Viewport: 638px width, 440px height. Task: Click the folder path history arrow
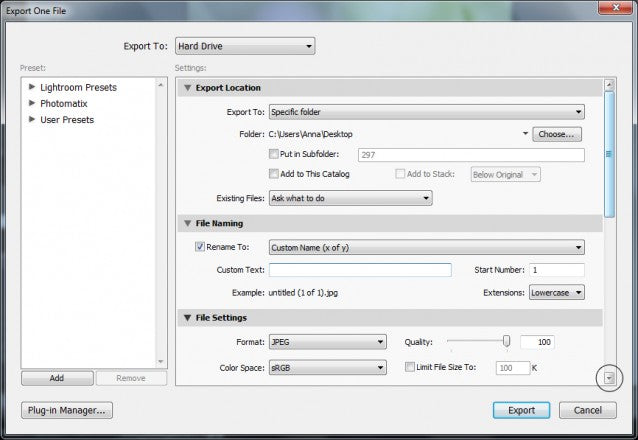pyautogui.click(x=524, y=133)
